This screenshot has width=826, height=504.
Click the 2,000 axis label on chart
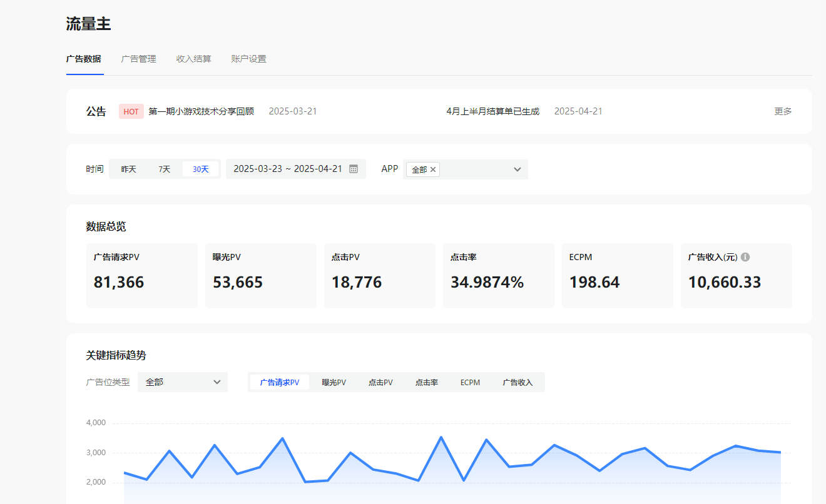[96, 483]
